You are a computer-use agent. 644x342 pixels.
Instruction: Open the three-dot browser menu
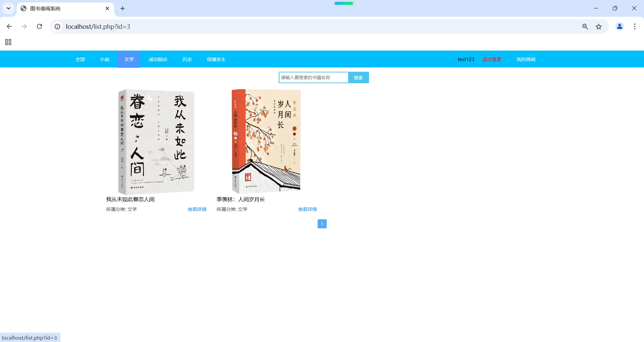[x=635, y=26]
